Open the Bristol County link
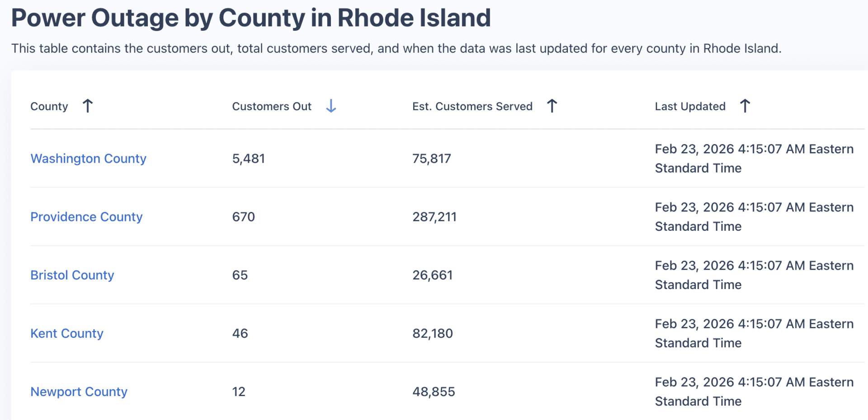This screenshot has height=420, width=868. 72,275
